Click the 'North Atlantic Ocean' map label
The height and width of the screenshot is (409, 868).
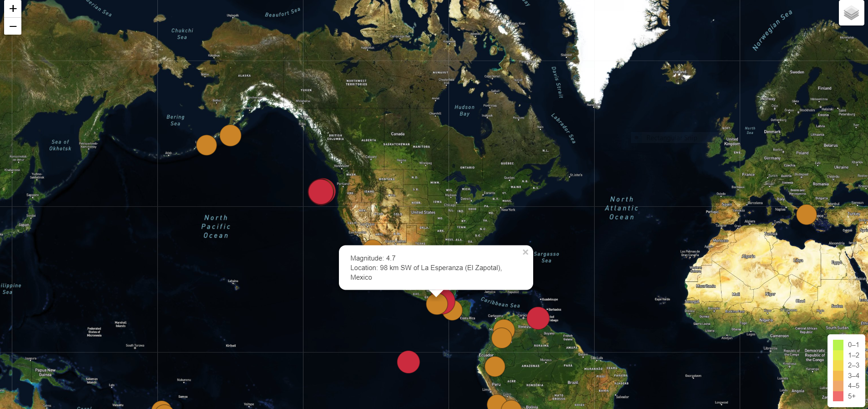click(621, 208)
